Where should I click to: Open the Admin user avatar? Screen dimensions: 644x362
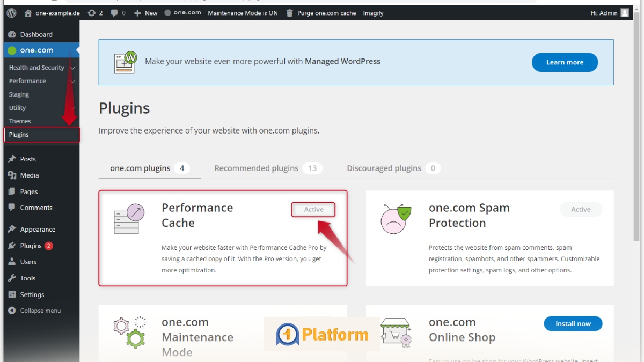tap(625, 13)
